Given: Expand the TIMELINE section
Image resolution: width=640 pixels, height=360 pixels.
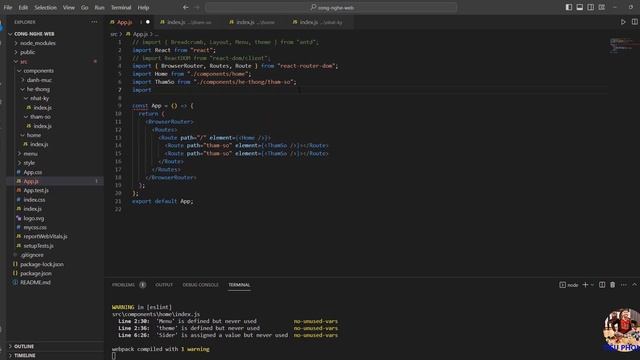Looking at the screenshot, I should tap(24, 356).
